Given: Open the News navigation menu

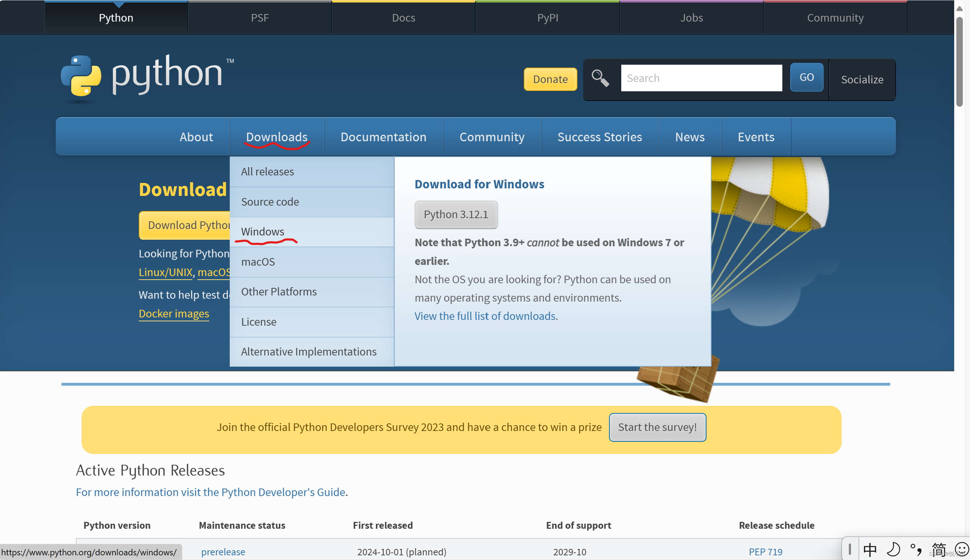Looking at the screenshot, I should tap(690, 137).
